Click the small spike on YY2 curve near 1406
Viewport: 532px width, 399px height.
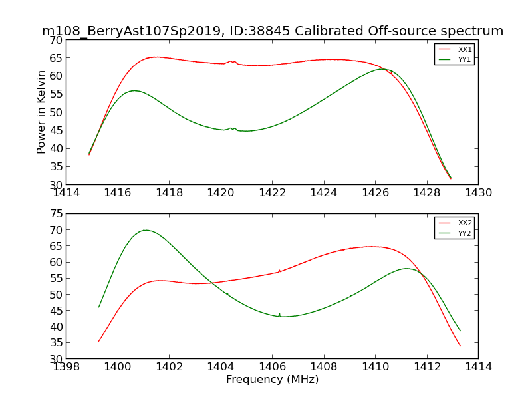[279, 315]
